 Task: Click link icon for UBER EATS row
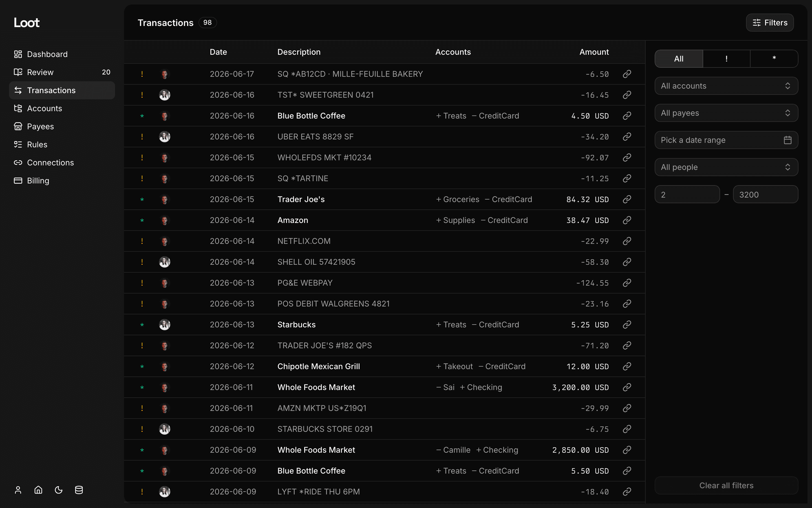(627, 137)
